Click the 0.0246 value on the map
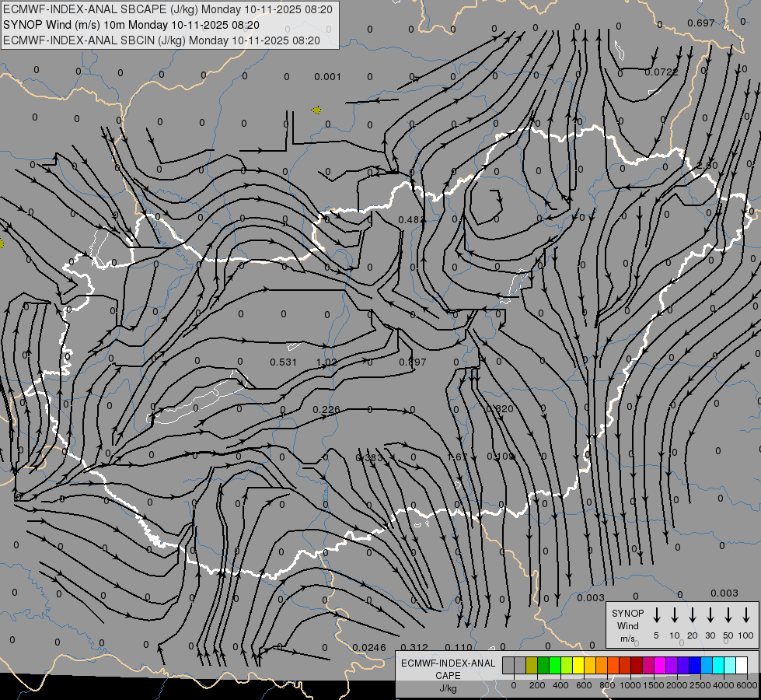Image resolution: width=761 pixels, height=700 pixels. 369,648
